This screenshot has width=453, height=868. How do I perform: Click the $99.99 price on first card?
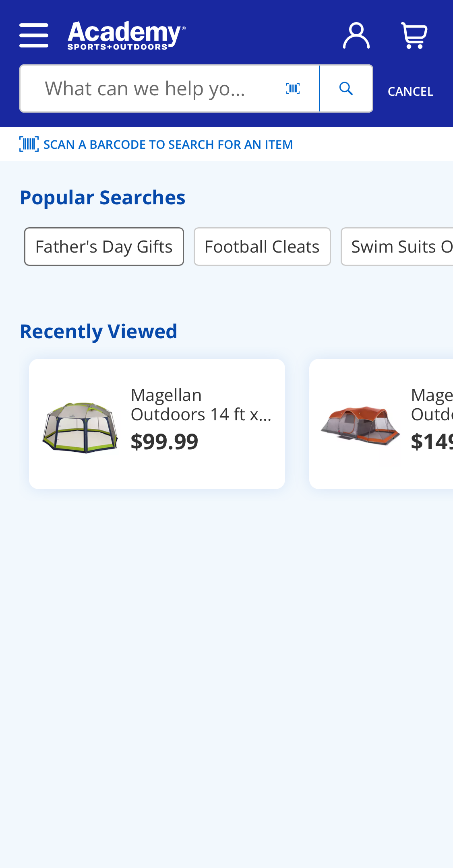click(164, 442)
